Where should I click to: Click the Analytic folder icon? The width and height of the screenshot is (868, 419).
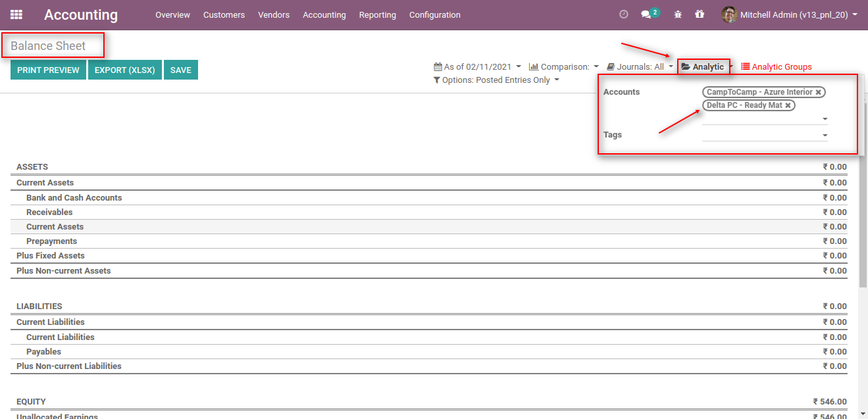point(687,66)
